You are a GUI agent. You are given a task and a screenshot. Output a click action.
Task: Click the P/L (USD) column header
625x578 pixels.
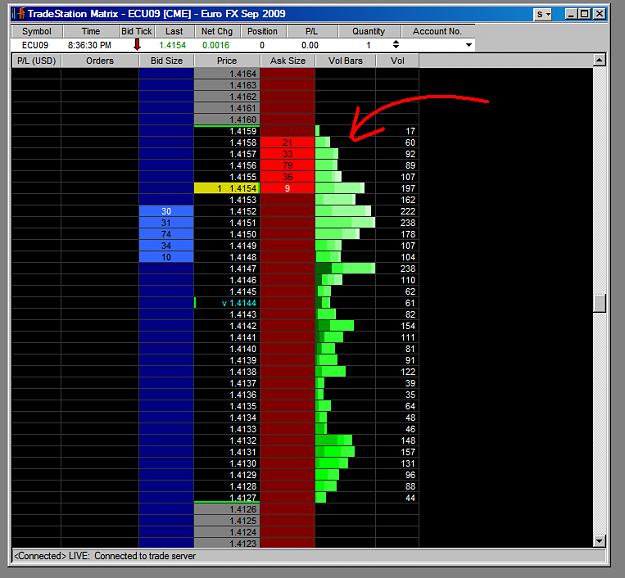[x=37, y=61]
